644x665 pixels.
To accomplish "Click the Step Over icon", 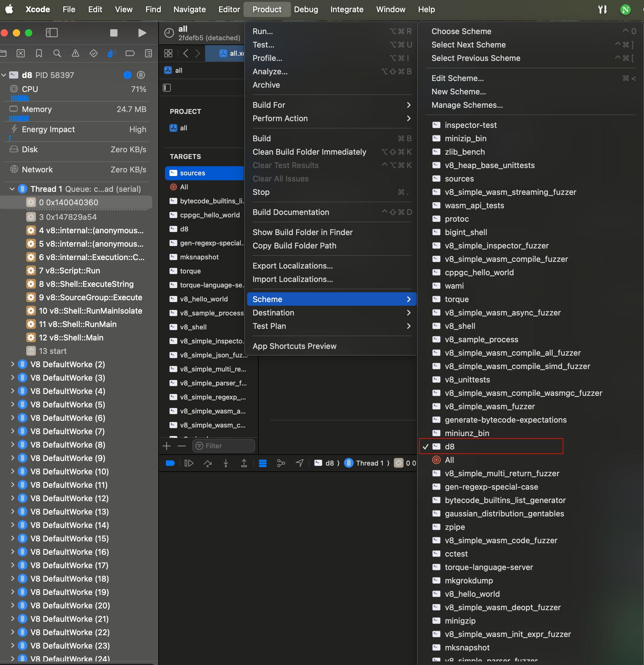I will pos(208,463).
